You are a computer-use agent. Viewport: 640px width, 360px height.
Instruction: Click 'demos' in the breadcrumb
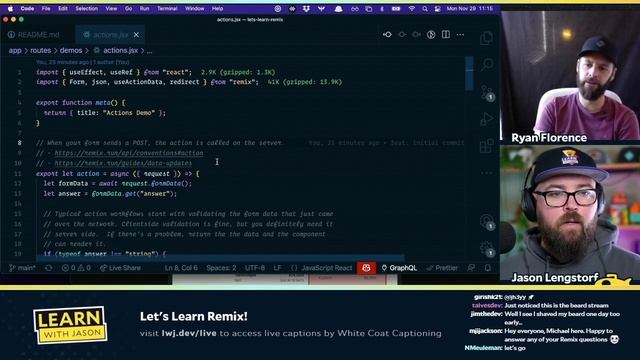coord(71,50)
